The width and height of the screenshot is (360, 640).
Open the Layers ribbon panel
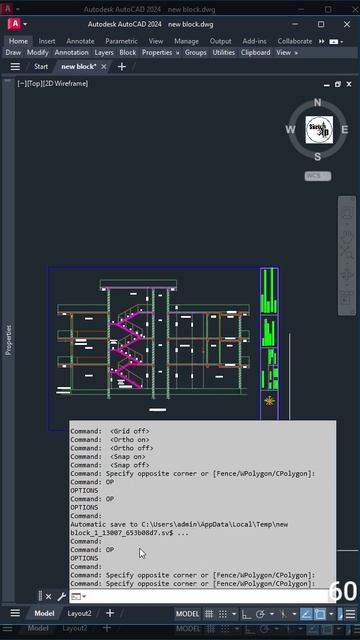104,53
